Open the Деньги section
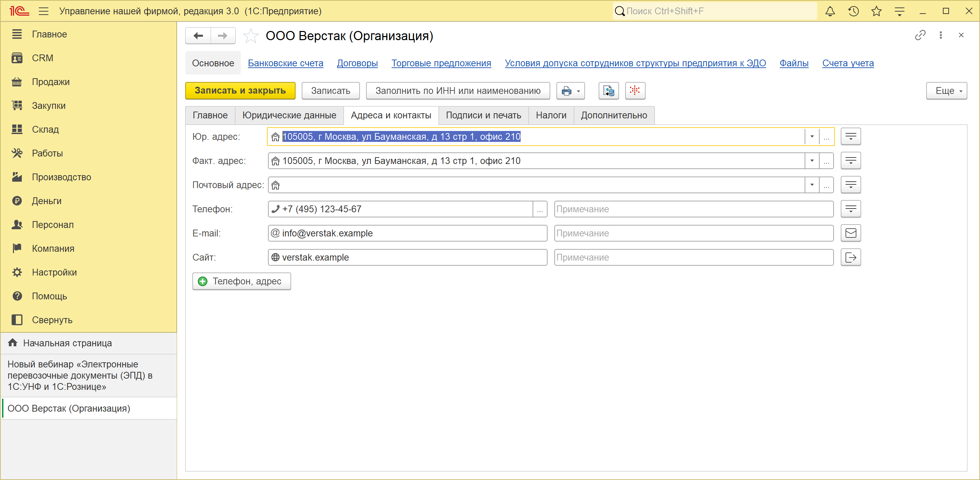The image size is (980, 480). coord(88,201)
